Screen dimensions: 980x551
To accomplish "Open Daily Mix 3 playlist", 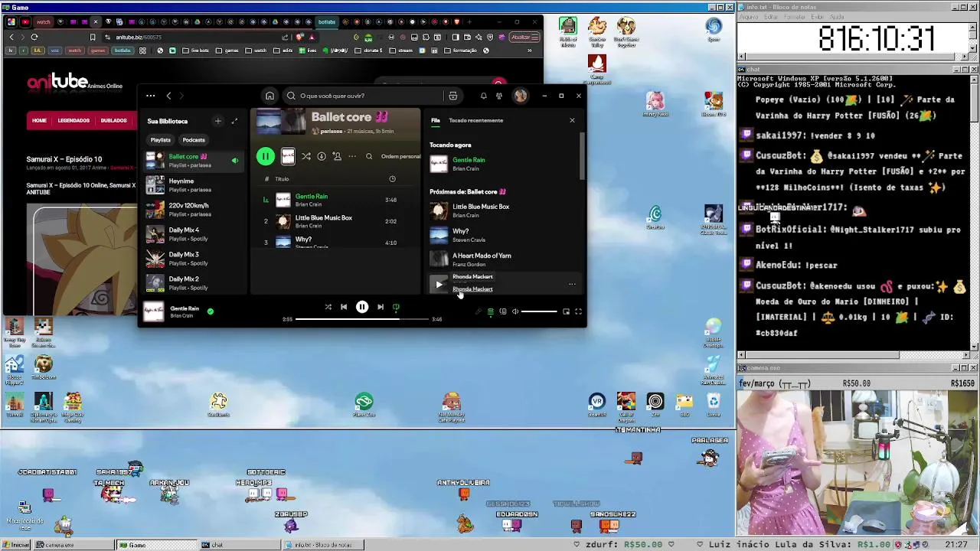I will click(194, 259).
